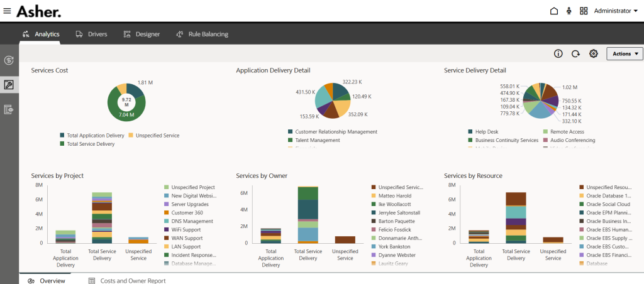Open the hamburger navigation menu
This screenshot has height=284, width=644.
click(7, 11)
